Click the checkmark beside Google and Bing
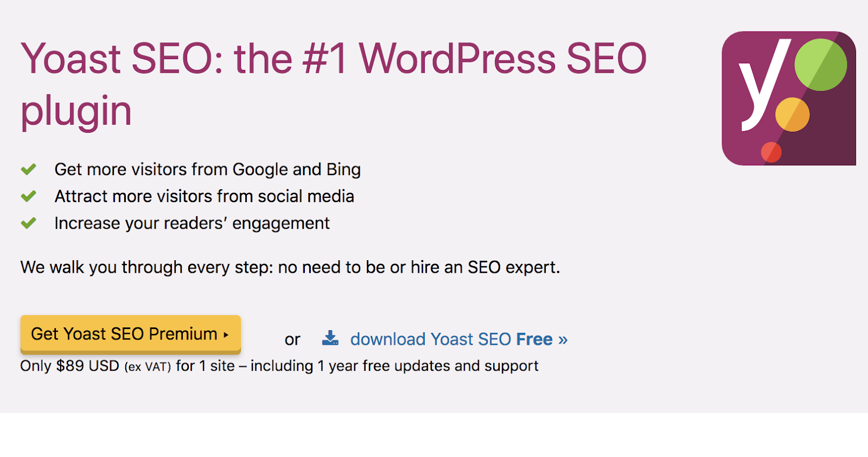 [29, 170]
